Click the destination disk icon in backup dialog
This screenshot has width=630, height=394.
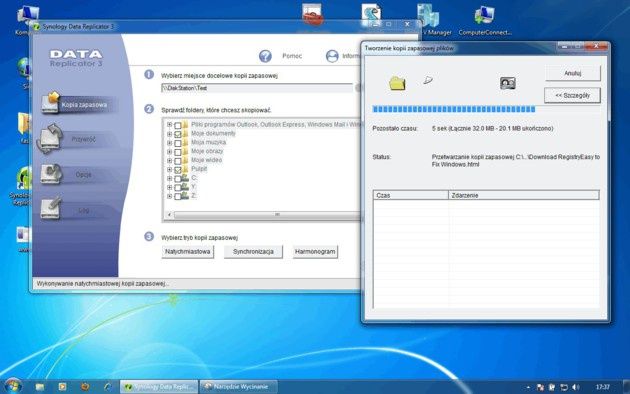pos(508,83)
